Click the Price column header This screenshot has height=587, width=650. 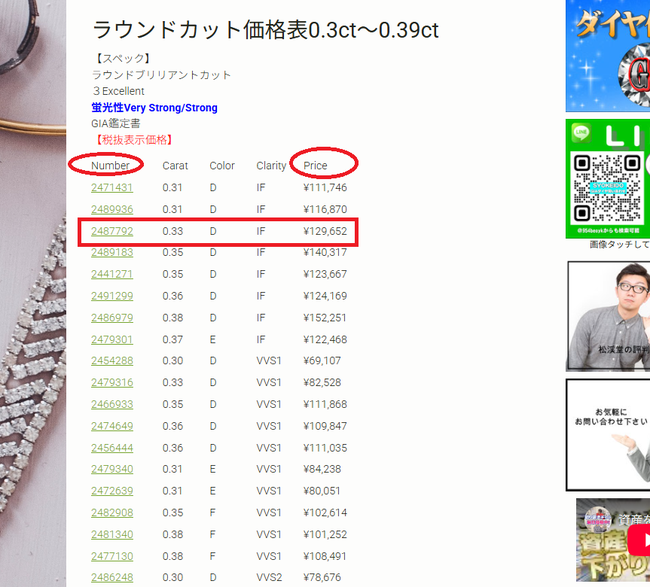pyautogui.click(x=315, y=165)
